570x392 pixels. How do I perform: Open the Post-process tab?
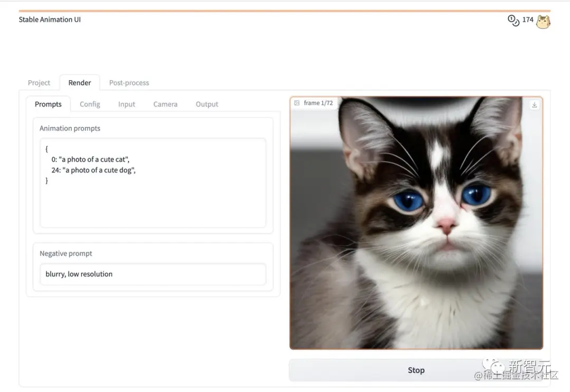[x=129, y=83]
